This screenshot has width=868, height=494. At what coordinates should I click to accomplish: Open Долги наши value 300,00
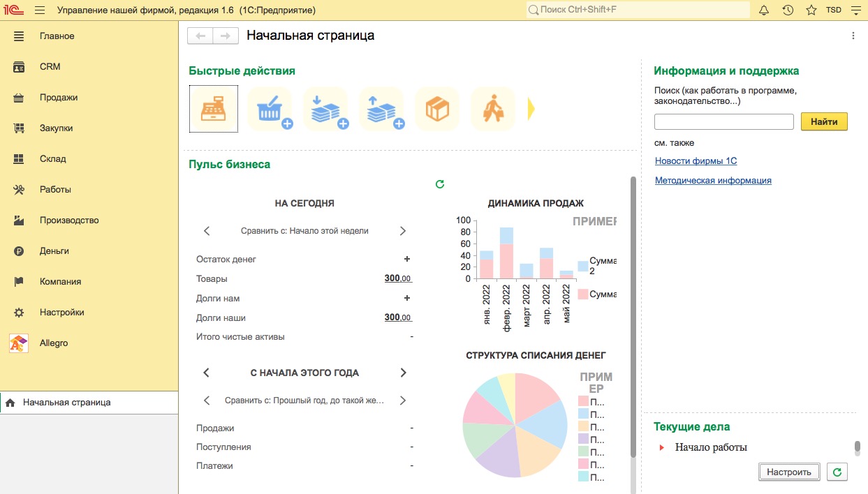(x=398, y=317)
